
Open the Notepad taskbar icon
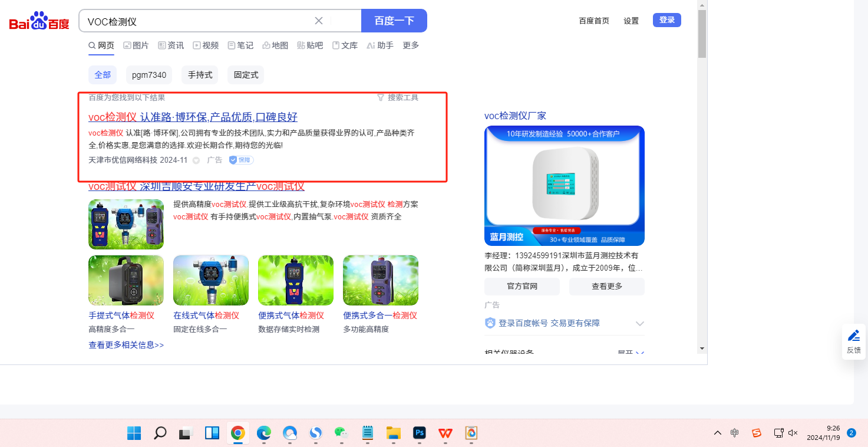(368, 433)
